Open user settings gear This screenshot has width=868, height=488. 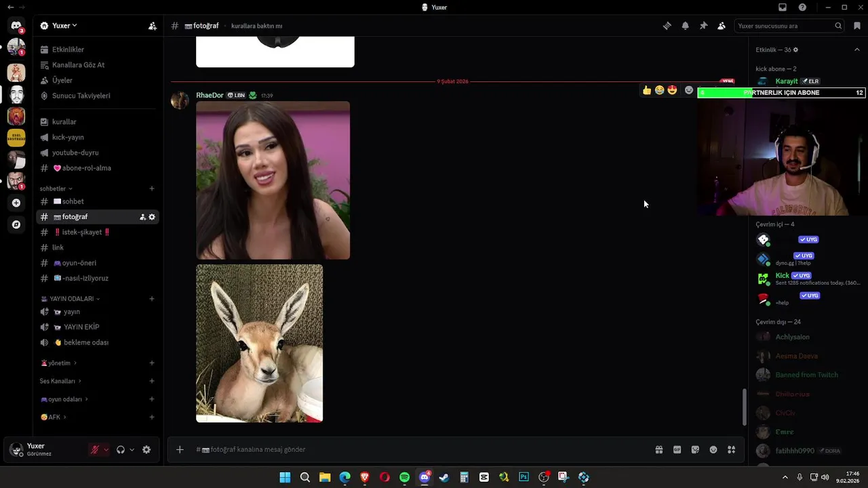tap(146, 449)
